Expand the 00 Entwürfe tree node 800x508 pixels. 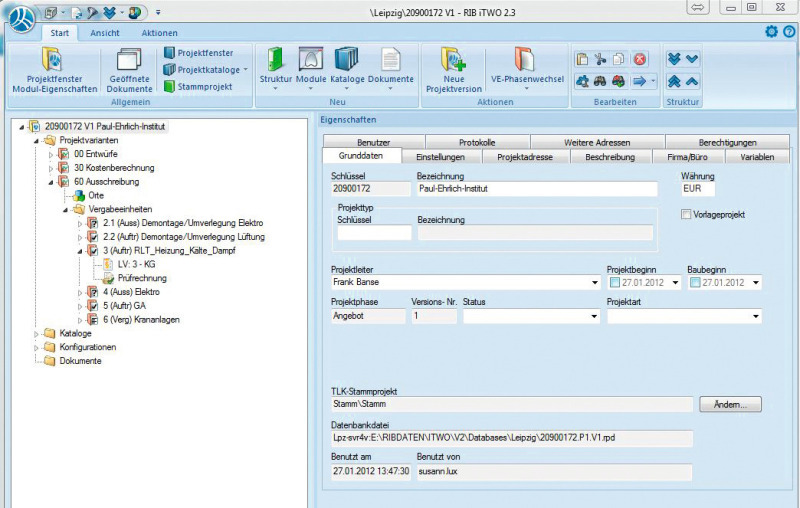point(51,154)
